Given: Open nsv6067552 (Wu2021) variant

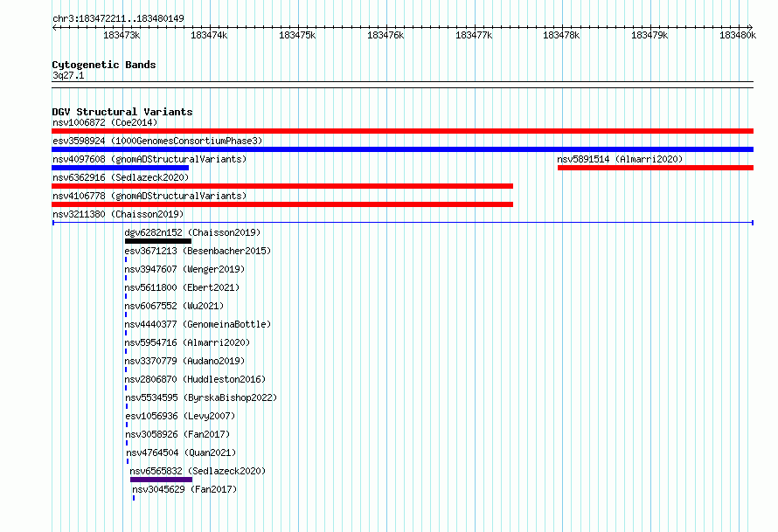Looking at the screenshot, I should tap(174, 306).
